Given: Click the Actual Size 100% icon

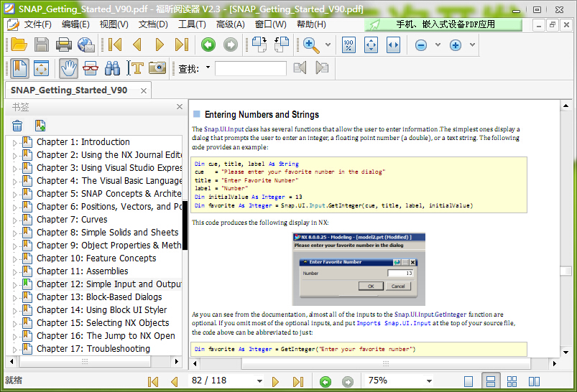Looking at the screenshot, I should coord(348,45).
